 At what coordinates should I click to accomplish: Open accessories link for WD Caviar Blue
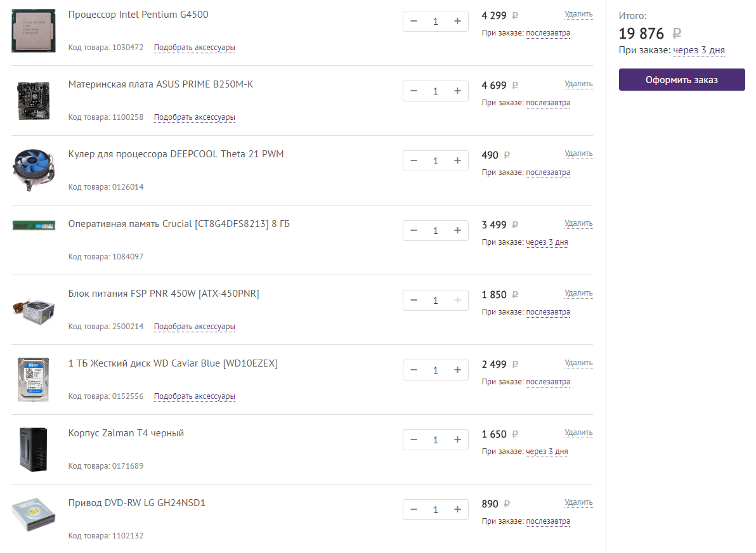[x=194, y=396]
